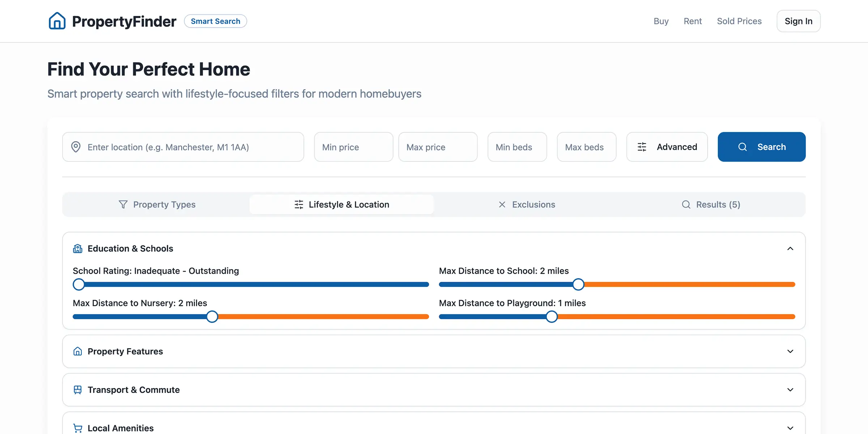Viewport: 868px width, 434px height.
Task: Open the Sold Prices page
Action: point(739,21)
